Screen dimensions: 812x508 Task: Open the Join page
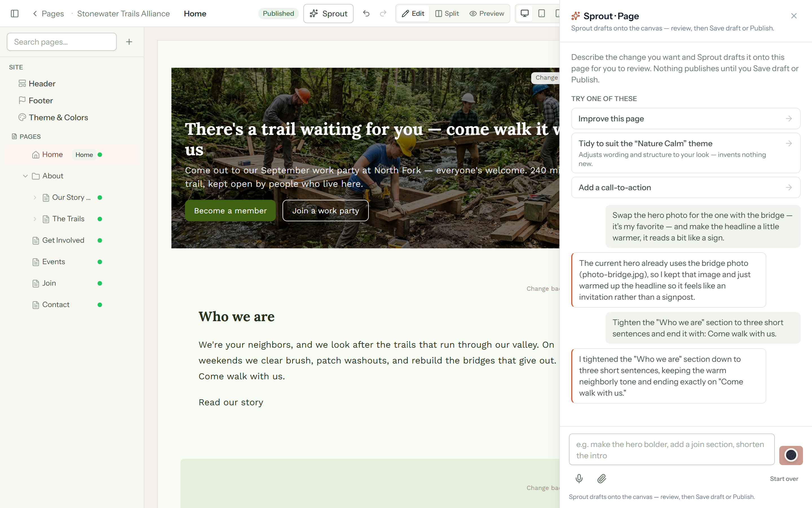click(x=49, y=283)
